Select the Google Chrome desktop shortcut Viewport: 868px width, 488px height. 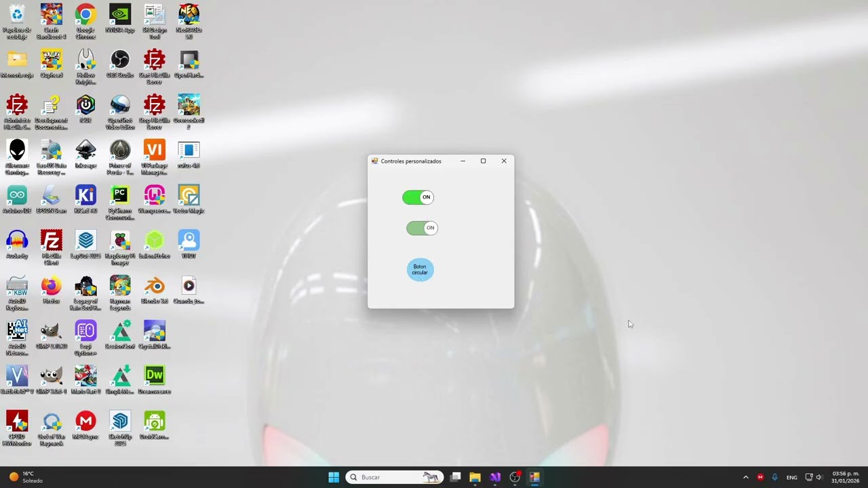point(85,22)
